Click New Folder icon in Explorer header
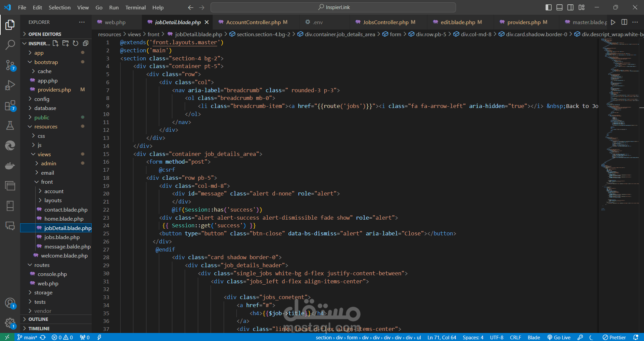Image resolution: width=644 pixels, height=341 pixels. pyautogui.click(x=66, y=43)
